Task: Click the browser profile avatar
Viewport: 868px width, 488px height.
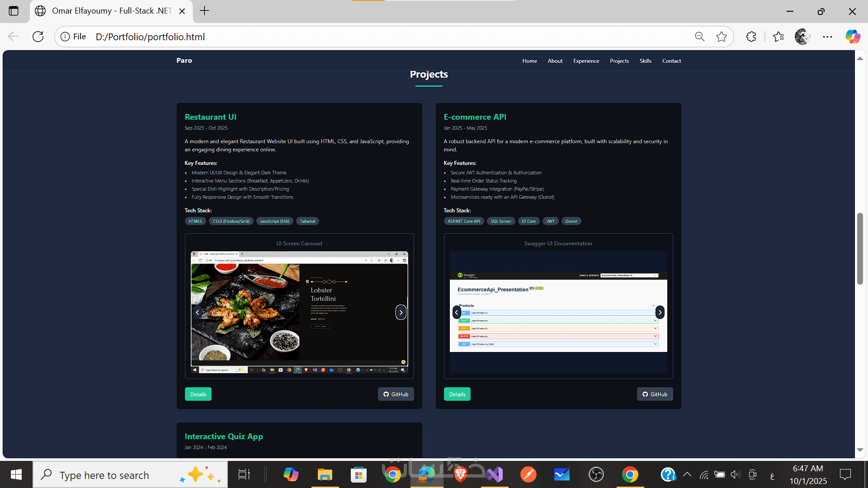Action: pos(802,37)
